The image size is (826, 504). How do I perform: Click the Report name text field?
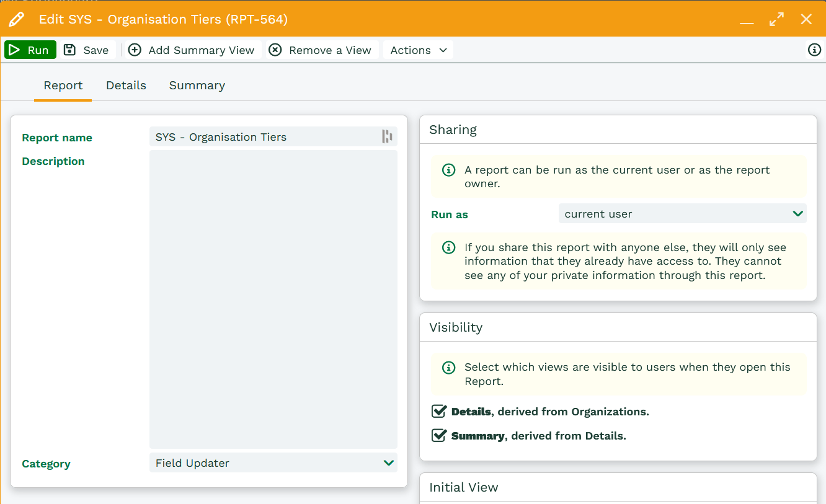[x=264, y=137]
